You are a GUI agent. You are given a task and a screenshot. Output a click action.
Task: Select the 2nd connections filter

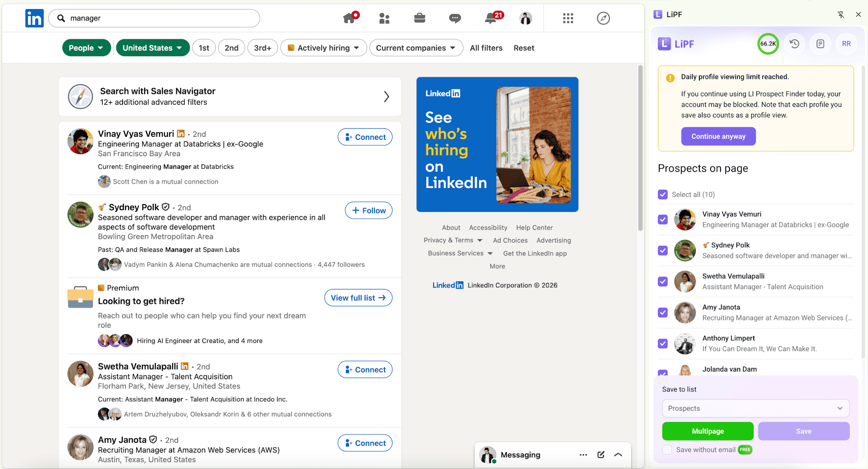pos(231,48)
